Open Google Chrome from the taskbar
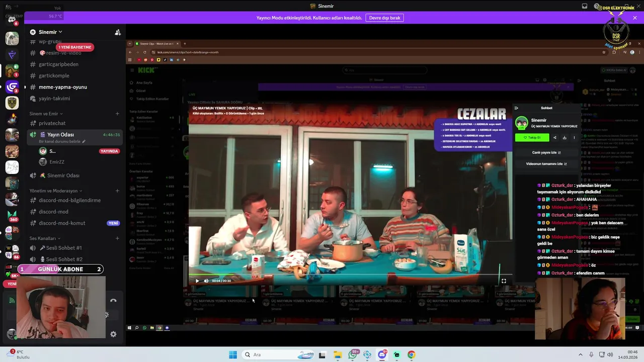 pos(412,355)
